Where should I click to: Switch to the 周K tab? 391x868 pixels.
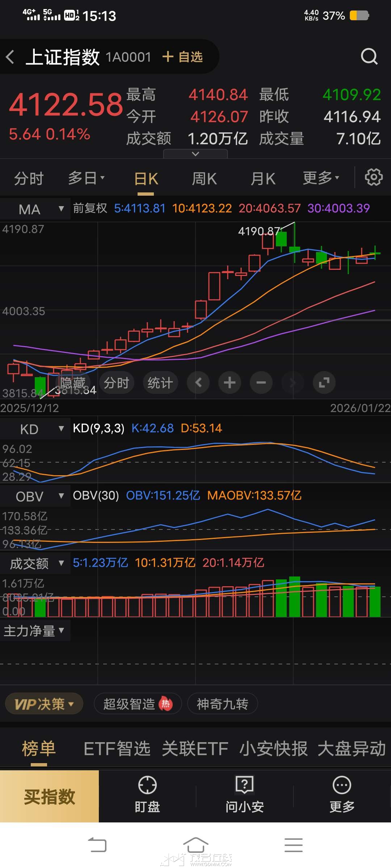click(204, 179)
